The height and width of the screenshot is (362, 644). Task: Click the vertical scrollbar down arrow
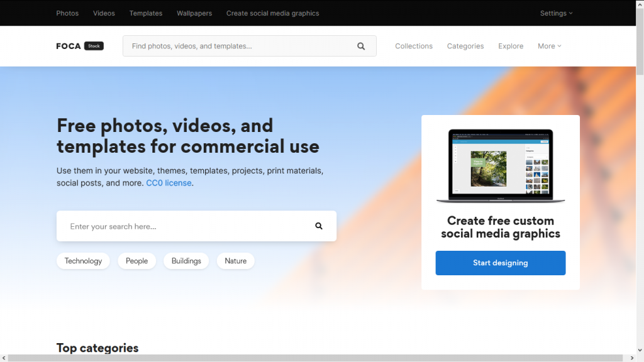[640, 350]
